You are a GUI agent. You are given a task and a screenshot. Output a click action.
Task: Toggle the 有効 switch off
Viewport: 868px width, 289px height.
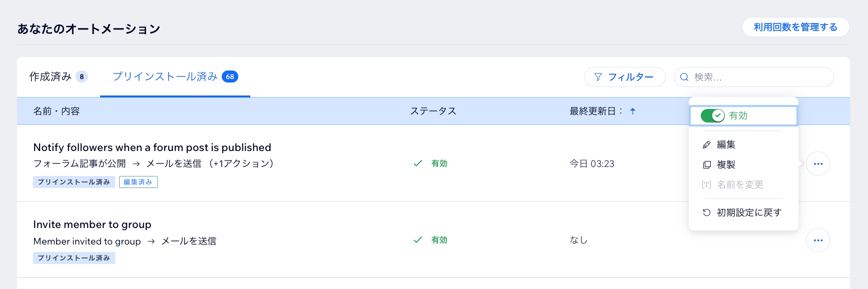[x=712, y=115]
